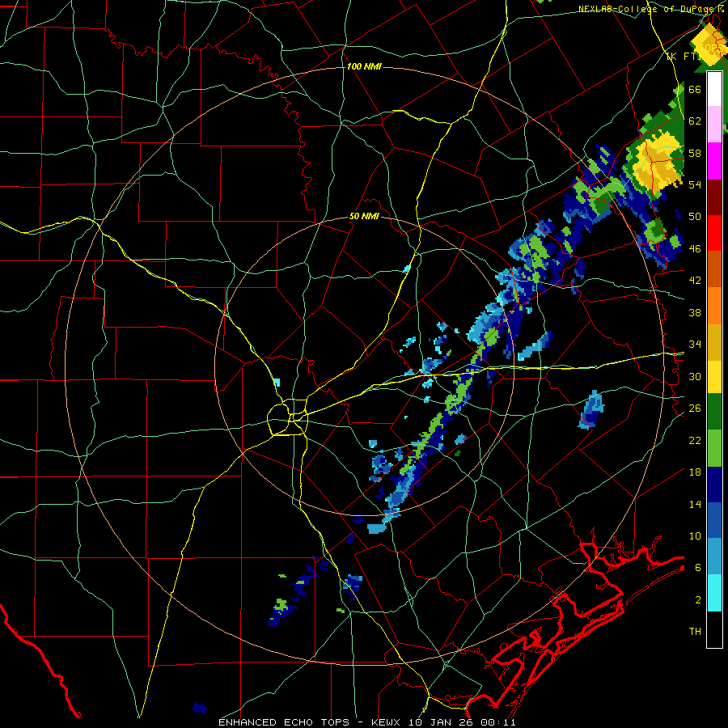Click the yellow highway loop around the city
Screen dimensions: 728x728
[x=288, y=417]
